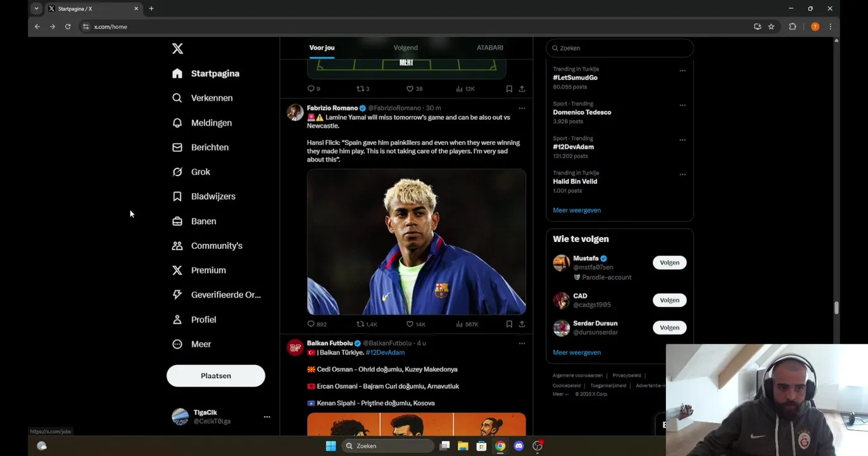Click Meer weergeven under Wie te volgen
868x456 pixels.
[577, 353]
